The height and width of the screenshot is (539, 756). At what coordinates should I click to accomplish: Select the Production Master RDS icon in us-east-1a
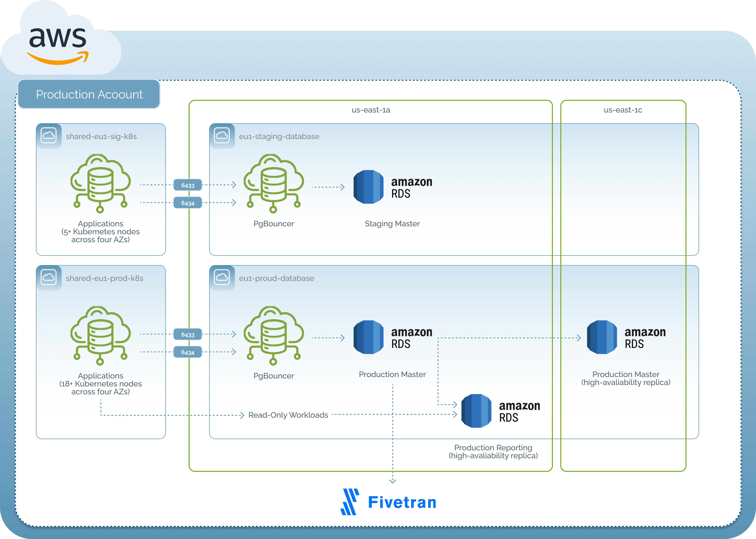[369, 337]
